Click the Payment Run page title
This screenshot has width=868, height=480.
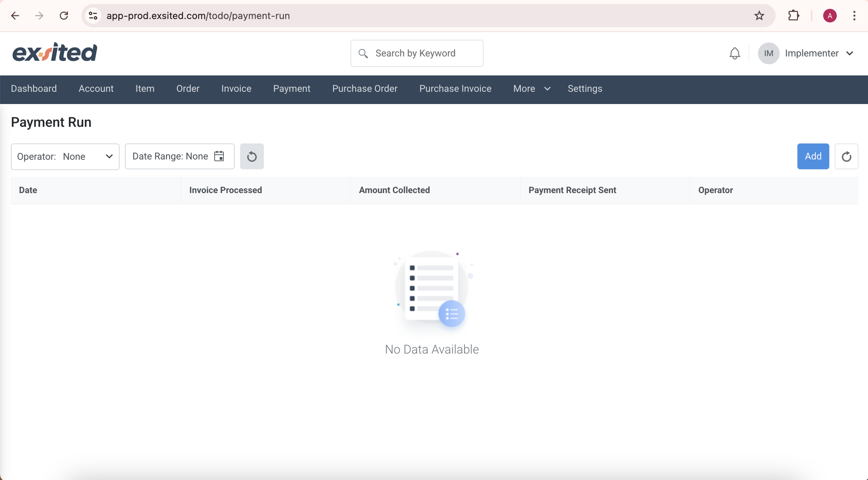point(51,122)
